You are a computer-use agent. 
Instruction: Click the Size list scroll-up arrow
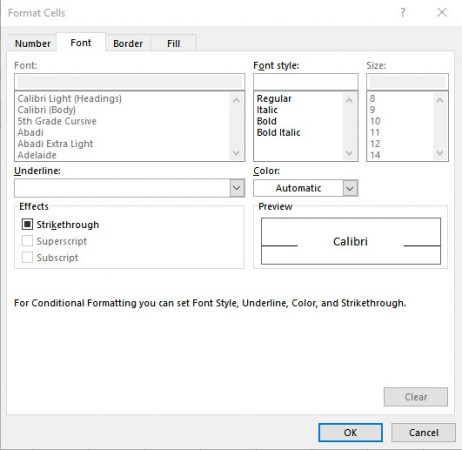(x=440, y=100)
